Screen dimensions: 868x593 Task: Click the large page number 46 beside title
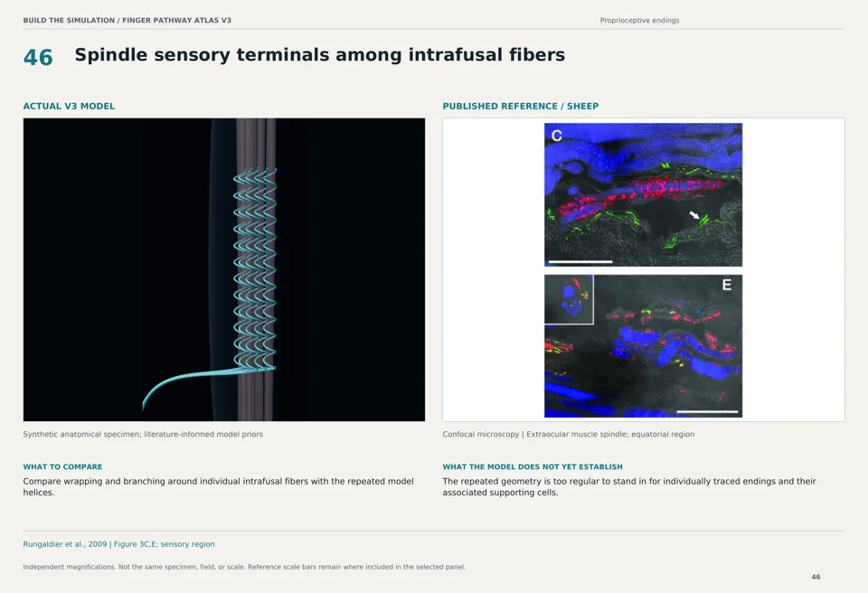click(38, 58)
